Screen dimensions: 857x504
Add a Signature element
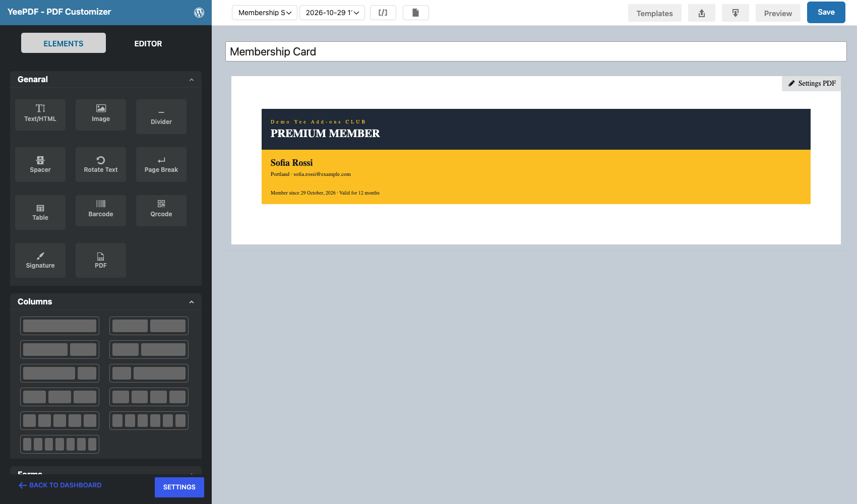coord(40,260)
